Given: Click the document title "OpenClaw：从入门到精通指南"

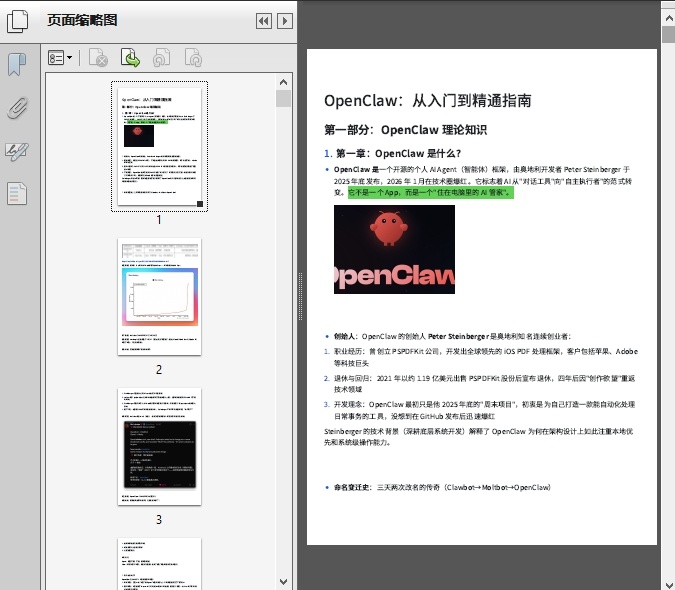Looking at the screenshot, I should pyautogui.click(x=427, y=101).
